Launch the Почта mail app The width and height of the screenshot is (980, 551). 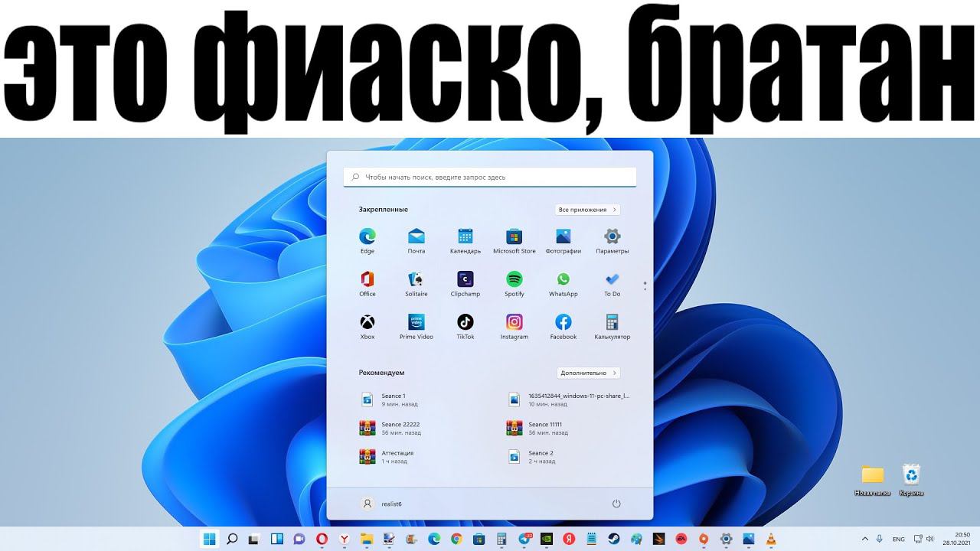click(x=416, y=240)
